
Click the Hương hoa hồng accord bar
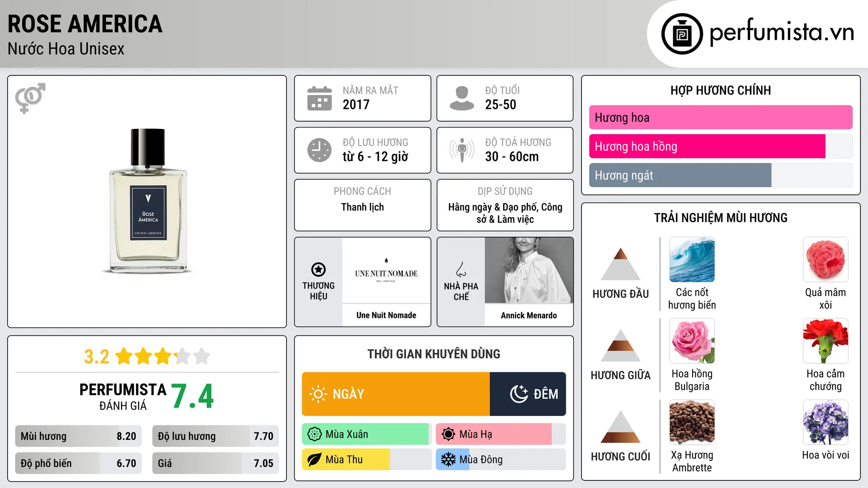[x=721, y=146]
